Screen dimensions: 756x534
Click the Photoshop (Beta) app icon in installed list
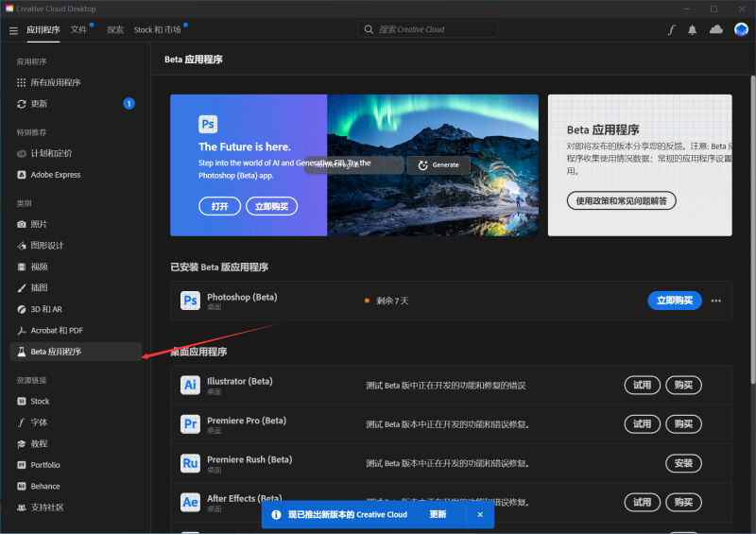pos(190,301)
